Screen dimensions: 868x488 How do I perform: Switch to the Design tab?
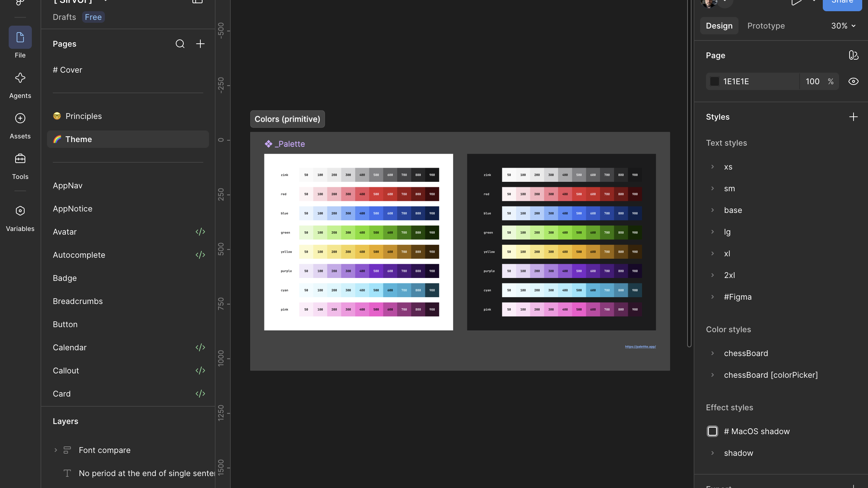point(719,26)
